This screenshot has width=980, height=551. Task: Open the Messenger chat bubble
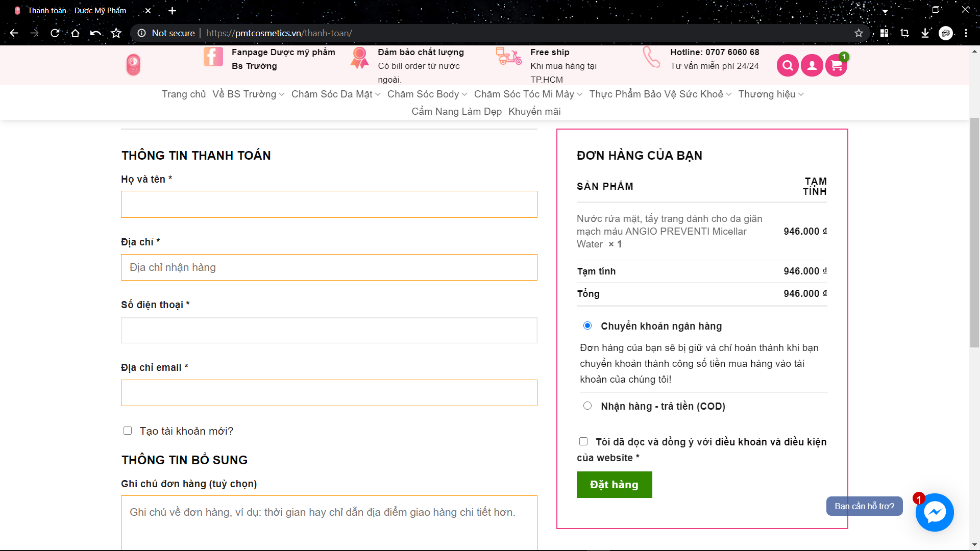[934, 512]
